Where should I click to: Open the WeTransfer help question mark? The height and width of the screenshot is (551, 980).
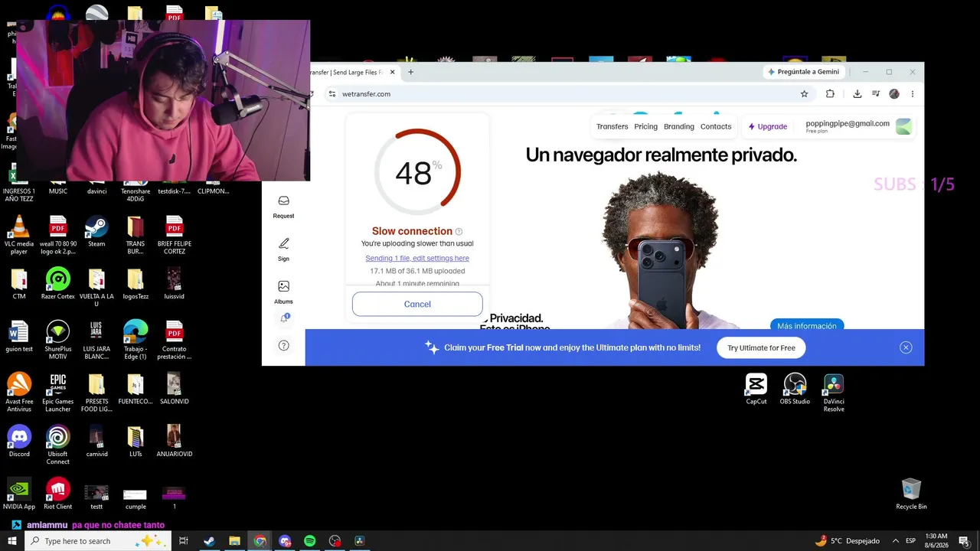pyautogui.click(x=283, y=345)
